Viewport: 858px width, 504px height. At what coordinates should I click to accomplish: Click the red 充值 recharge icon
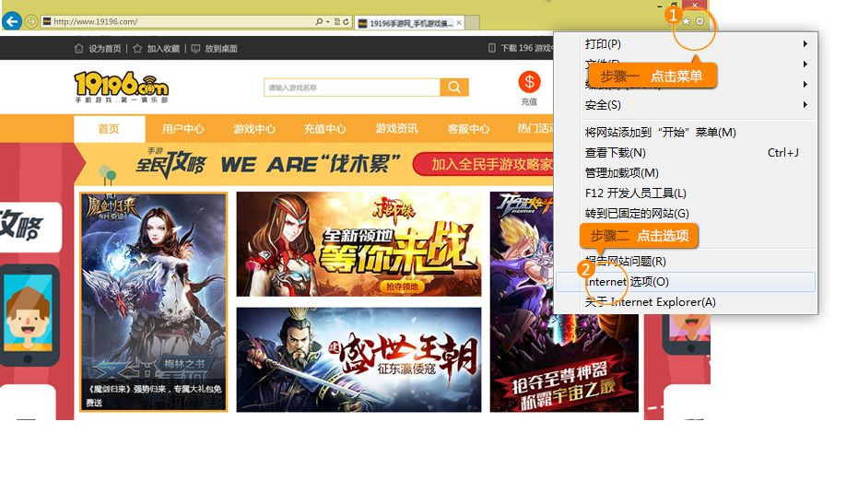click(x=529, y=83)
